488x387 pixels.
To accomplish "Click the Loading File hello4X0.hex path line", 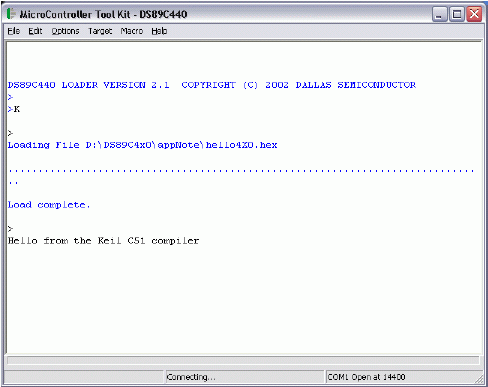I will pyautogui.click(x=142, y=145).
